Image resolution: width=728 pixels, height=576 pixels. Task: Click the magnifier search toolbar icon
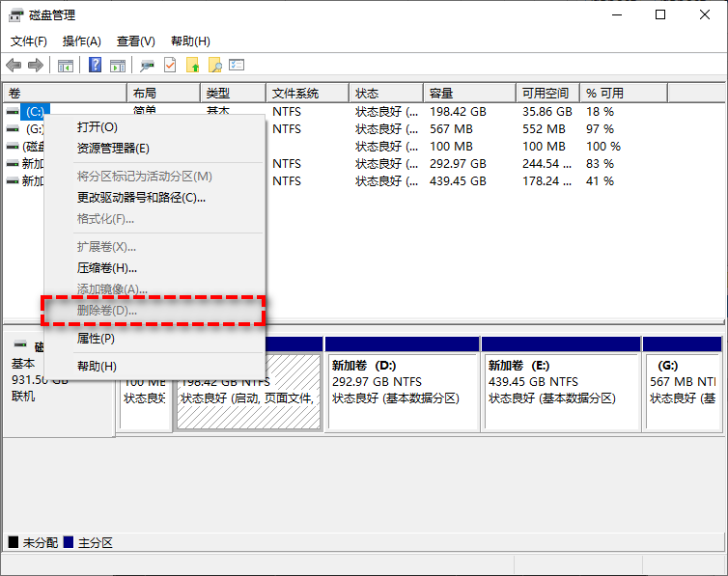tap(215, 66)
